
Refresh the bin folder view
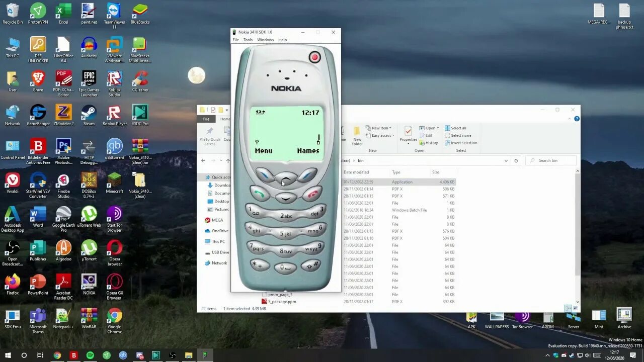coord(516,160)
